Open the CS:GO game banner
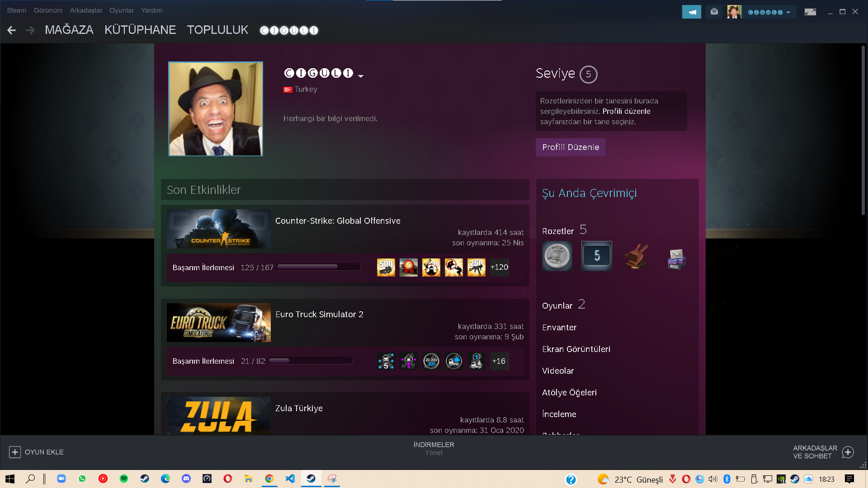This screenshot has height=488, width=868. point(219,229)
